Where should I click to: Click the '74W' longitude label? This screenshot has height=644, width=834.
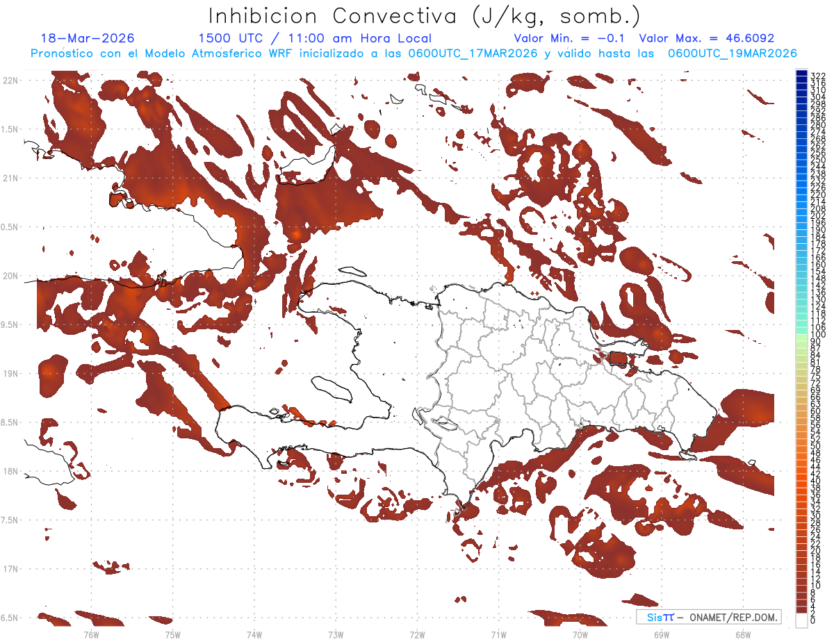tap(254, 634)
